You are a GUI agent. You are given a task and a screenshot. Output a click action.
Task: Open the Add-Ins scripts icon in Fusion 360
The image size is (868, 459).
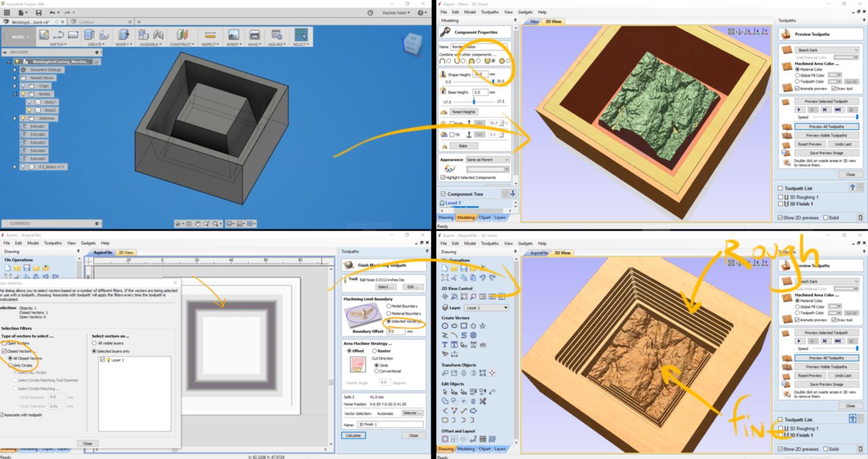click(277, 35)
